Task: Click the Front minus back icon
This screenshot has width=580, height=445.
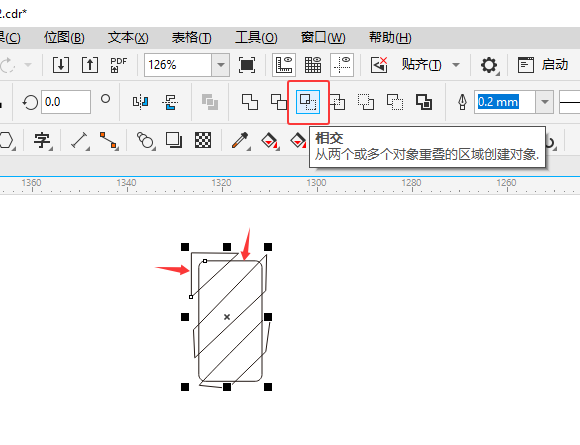Action: coord(366,102)
